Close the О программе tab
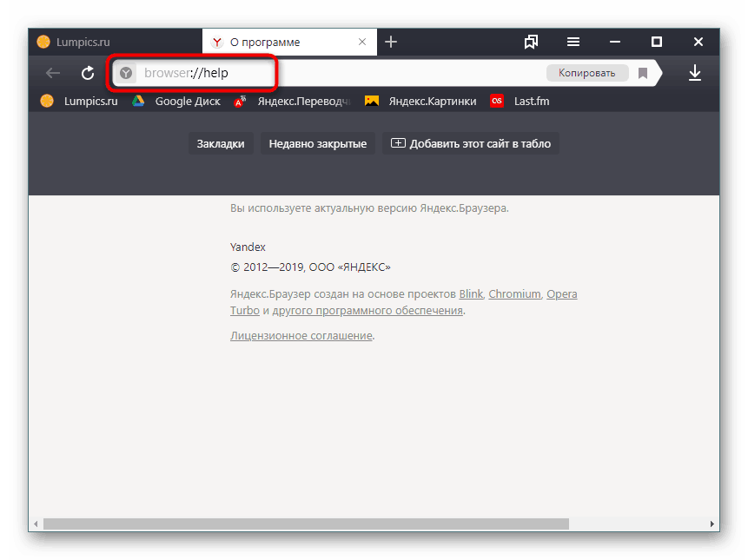The image size is (748, 560). coord(362,42)
